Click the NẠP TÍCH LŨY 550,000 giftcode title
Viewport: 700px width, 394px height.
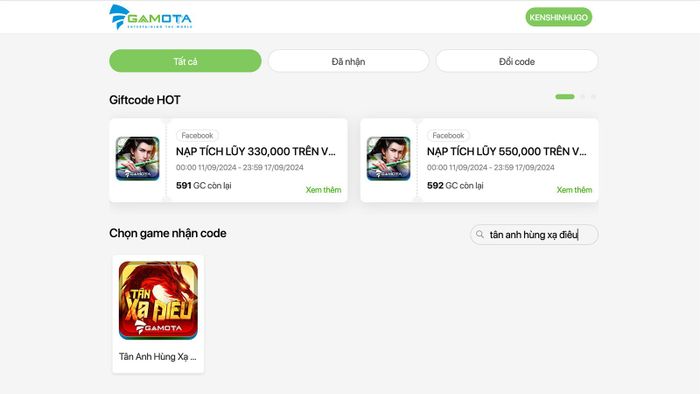pyautogui.click(x=507, y=151)
